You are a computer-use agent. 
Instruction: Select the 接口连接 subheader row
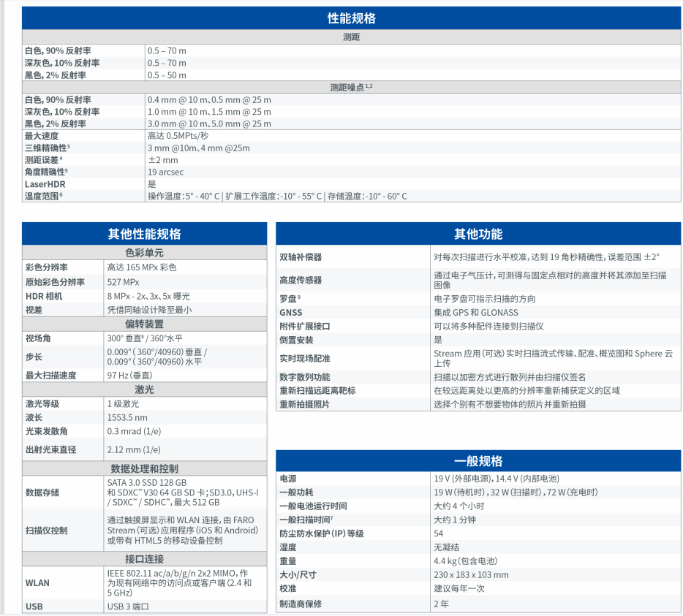pyautogui.click(x=144, y=559)
